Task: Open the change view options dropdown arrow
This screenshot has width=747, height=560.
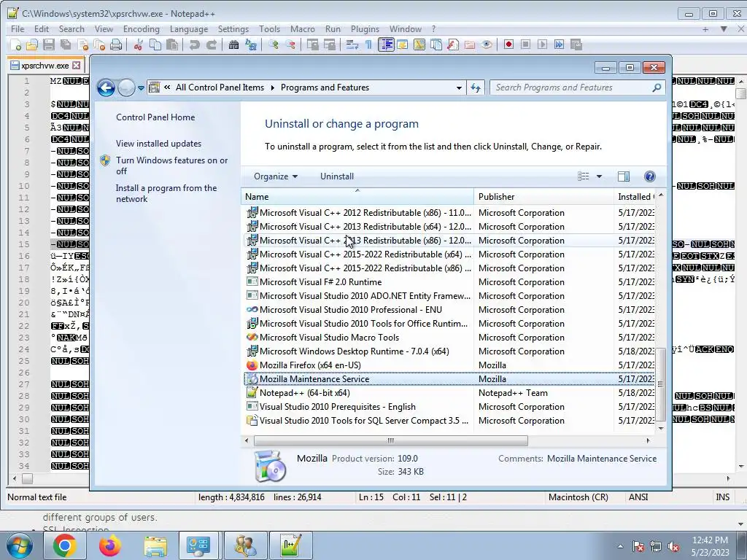Action: click(x=600, y=176)
